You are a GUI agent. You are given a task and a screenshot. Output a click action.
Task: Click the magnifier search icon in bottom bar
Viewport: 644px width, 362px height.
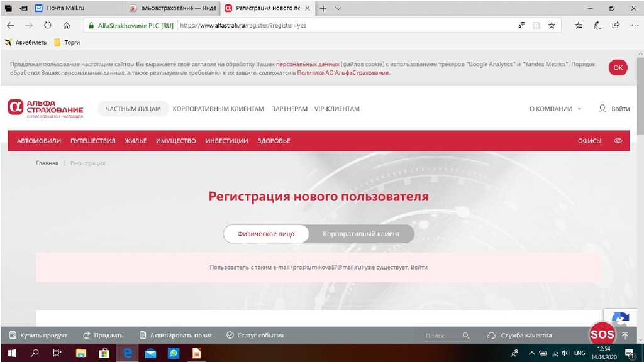pos(466,336)
